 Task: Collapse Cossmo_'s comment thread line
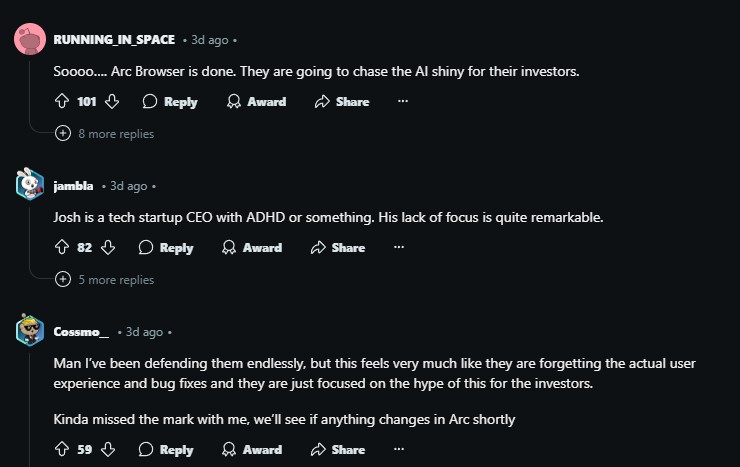tap(30, 408)
